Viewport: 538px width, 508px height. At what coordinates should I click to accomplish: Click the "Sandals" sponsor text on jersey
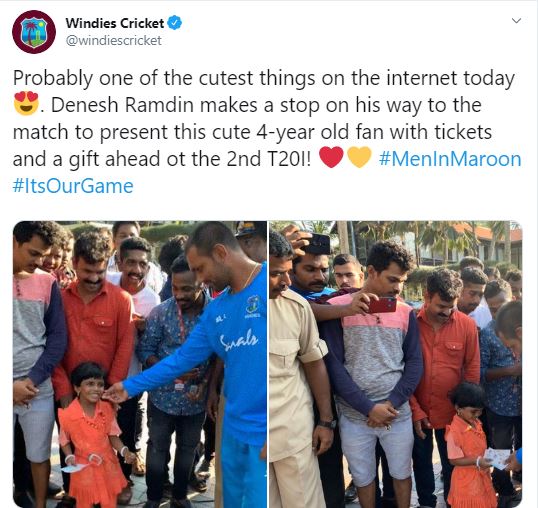(239, 339)
